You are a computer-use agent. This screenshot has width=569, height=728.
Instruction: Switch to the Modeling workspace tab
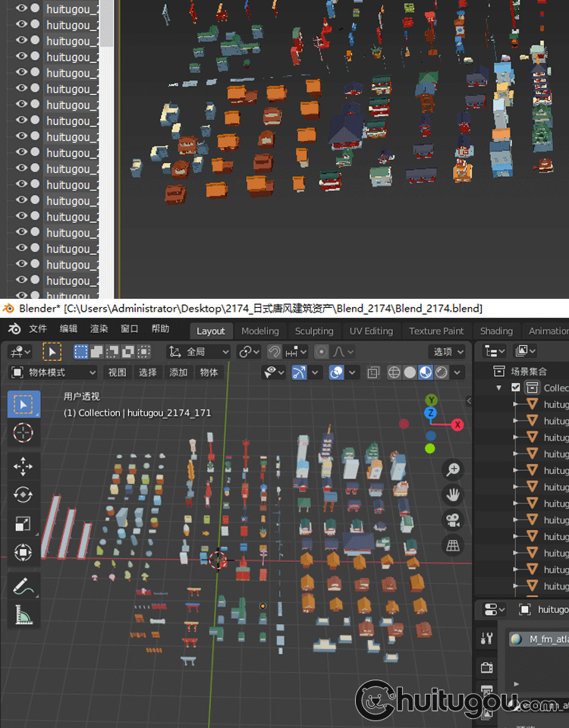click(x=260, y=331)
